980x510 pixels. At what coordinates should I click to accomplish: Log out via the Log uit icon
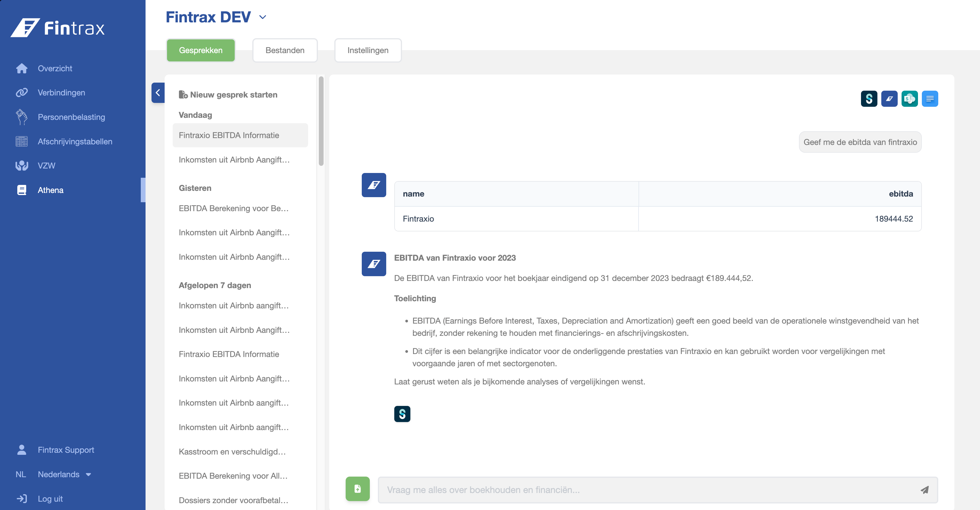pyautogui.click(x=22, y=499)
